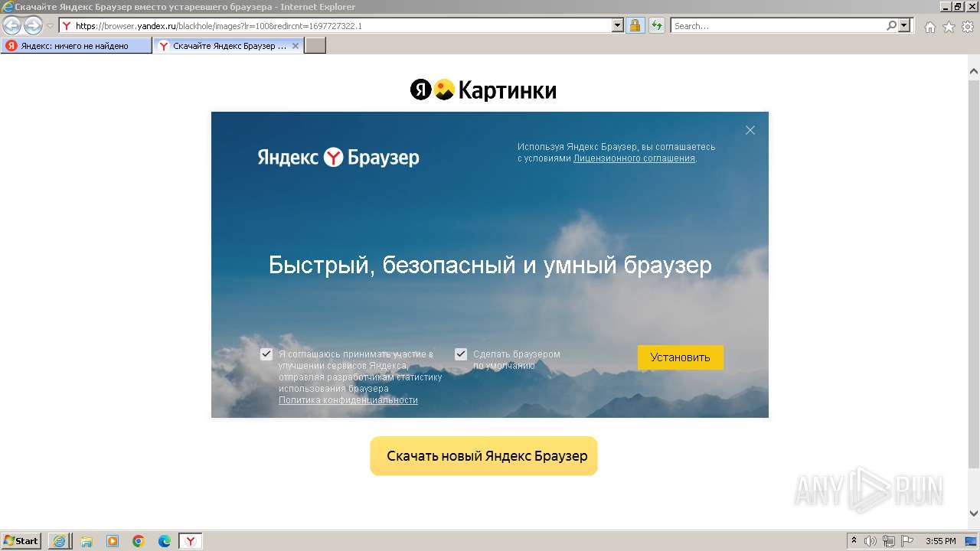Uncheck the statistics participation checkbox
Image resolution: width=980 pixels, height=551 pixels.
pos(266,354)
